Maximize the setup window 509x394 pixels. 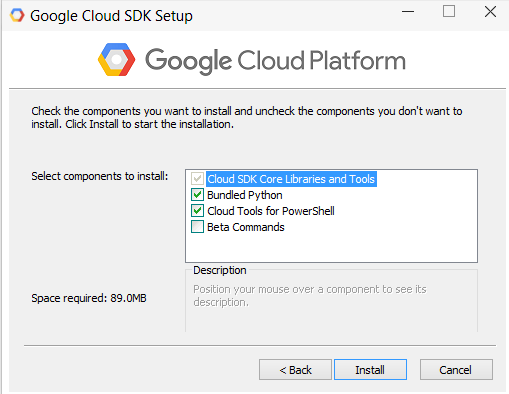449,11
